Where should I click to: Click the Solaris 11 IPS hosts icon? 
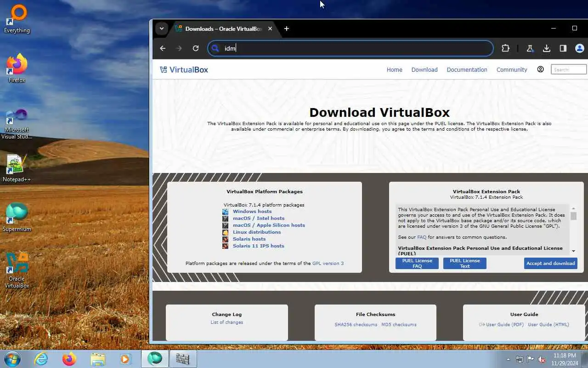point(225,246)
